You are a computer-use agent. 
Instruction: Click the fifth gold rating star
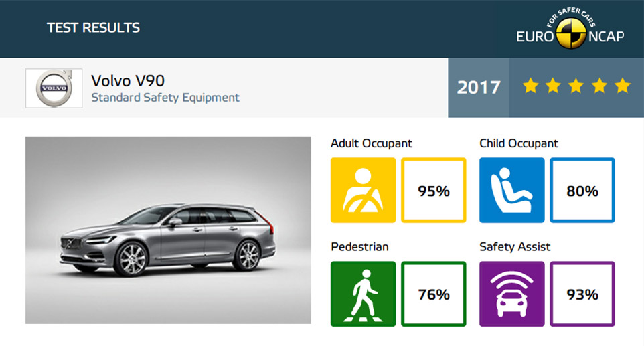(x=623, y=86)
